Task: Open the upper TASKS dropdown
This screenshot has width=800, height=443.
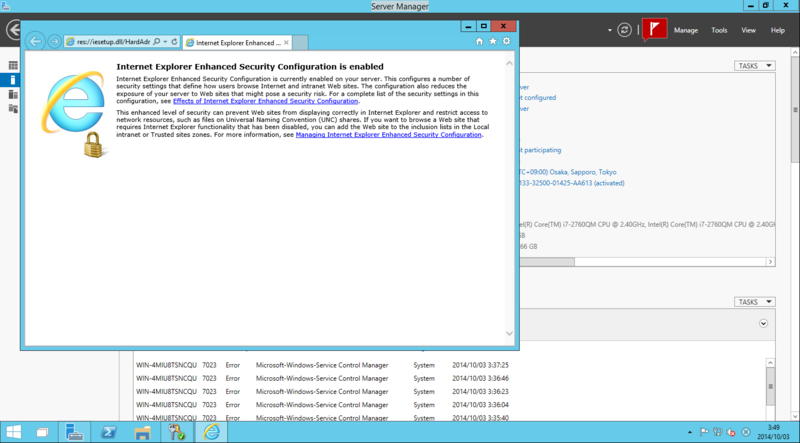Action: 755,66
